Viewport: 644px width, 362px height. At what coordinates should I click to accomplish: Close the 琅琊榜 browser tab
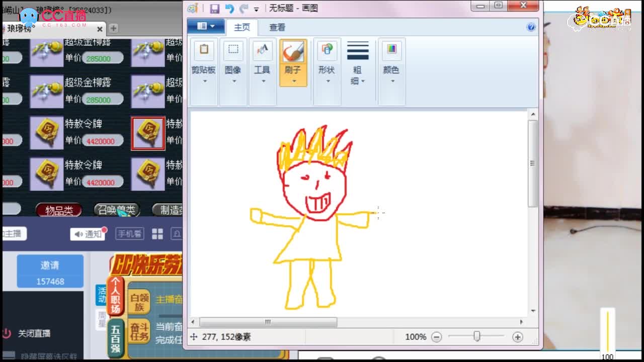100,29
